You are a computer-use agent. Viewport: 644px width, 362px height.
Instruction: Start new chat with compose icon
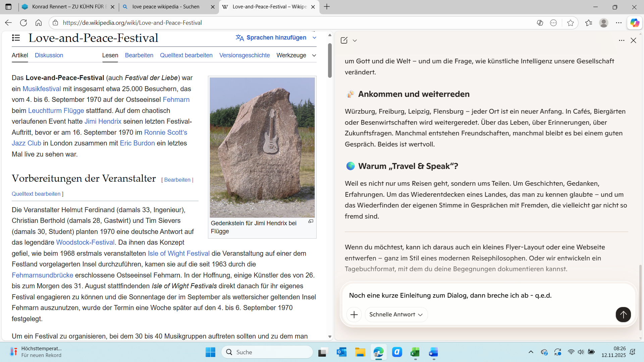point(344,40)
